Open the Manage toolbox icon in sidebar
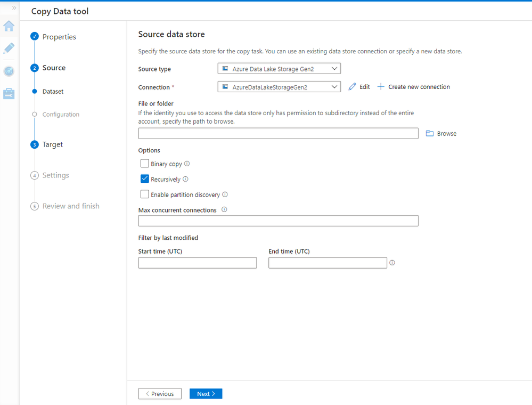This screenshot has width=532, height=405. (9, 94)
